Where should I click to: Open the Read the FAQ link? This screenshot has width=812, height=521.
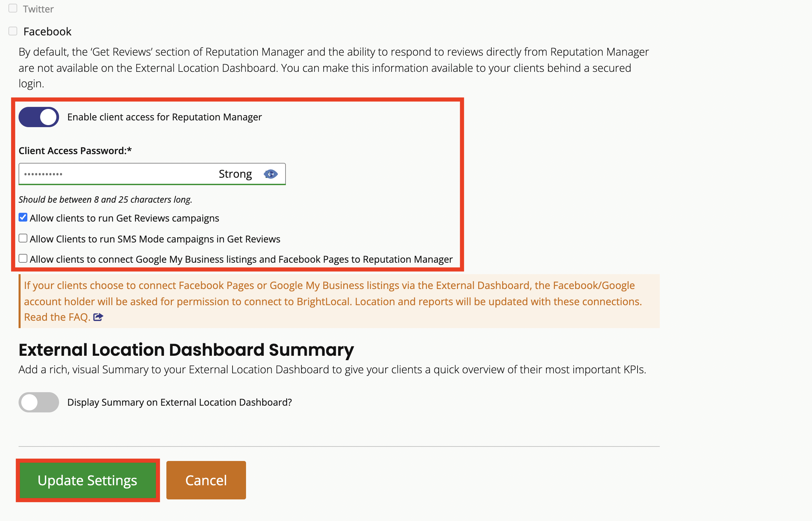(57, 317)
